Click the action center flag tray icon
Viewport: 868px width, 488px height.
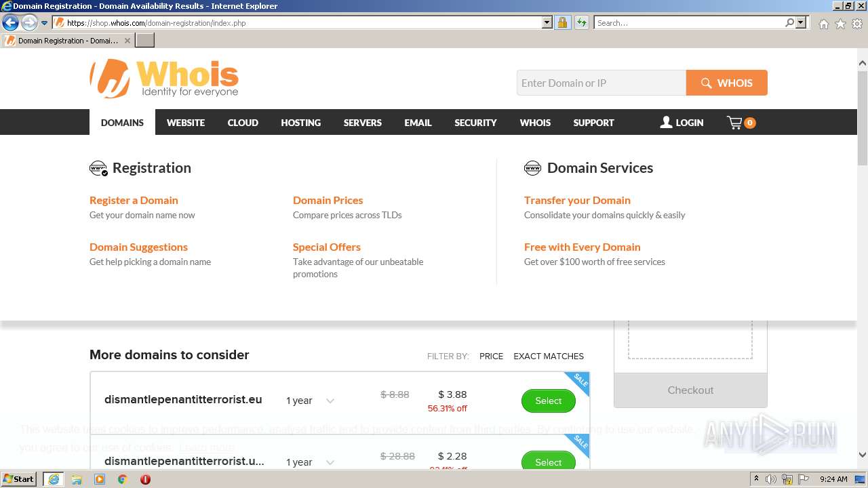804,479
